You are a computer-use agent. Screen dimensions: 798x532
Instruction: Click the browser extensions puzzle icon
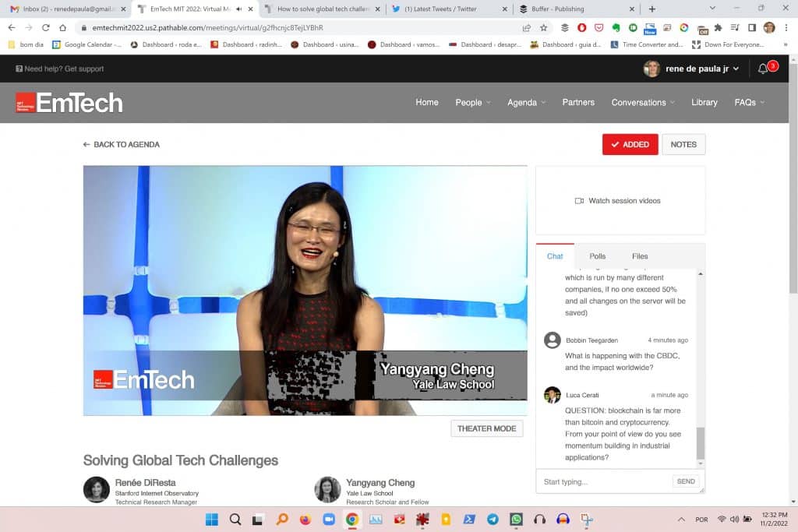tap(718, 27)
